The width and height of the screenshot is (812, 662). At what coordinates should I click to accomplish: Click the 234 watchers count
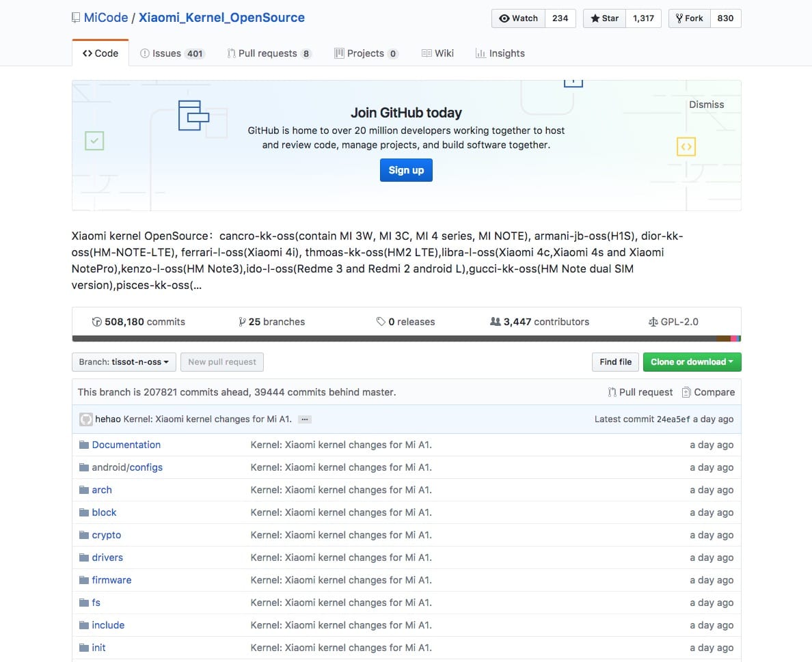(x=560, y=18)
